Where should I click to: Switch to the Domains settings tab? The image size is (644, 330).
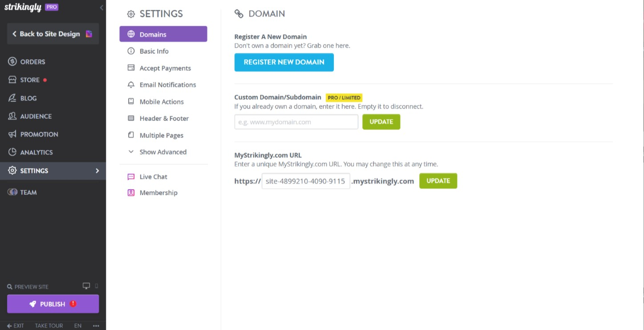pyautogui.click(x=153, y=34)
